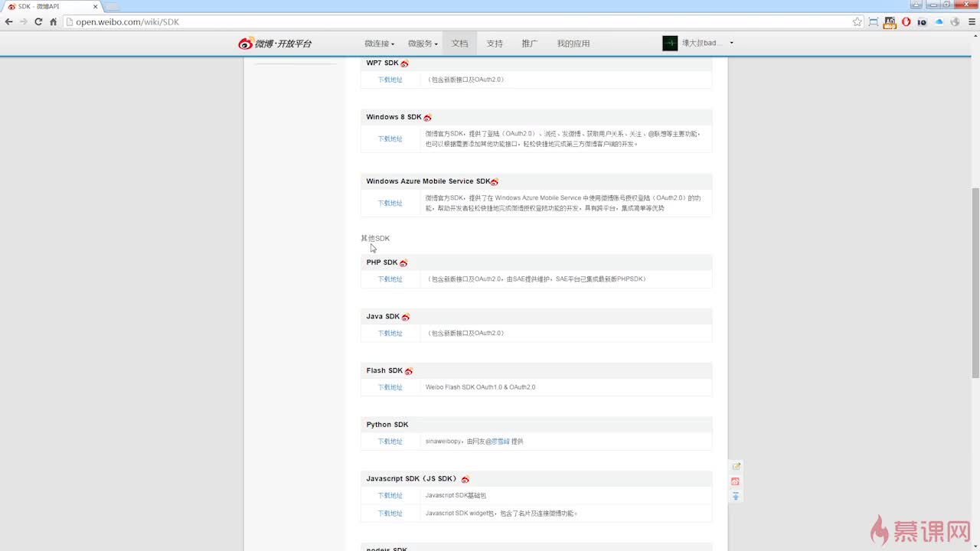Click Weibo badge next to Java SDK
The height and width of the screenshot is (551, 980).
[x=406, y=317]
